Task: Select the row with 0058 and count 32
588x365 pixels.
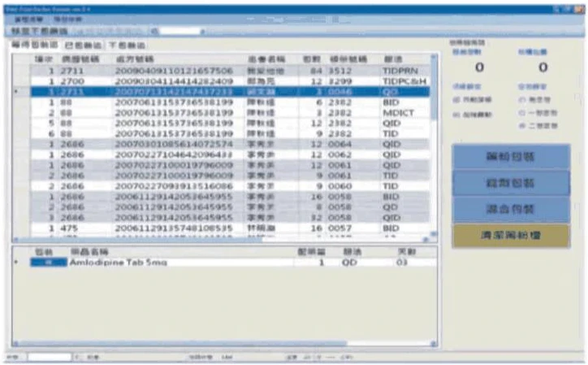Action: tap(230, 218)
